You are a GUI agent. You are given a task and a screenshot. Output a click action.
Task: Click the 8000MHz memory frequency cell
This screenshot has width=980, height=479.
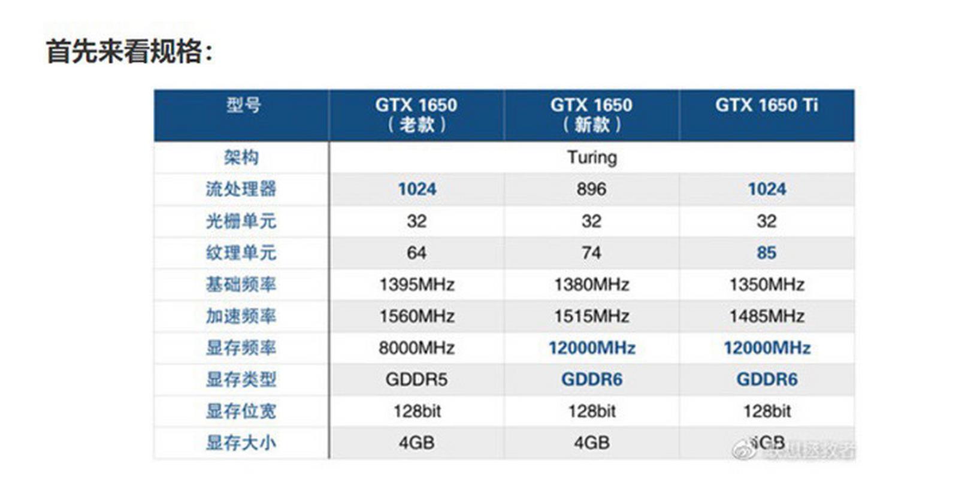tap(416, 348)
